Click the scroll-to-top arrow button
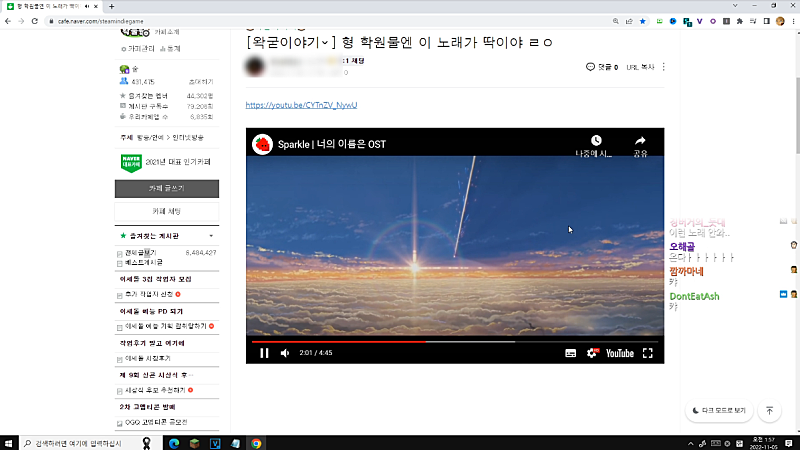Screen dimensions: 800x450 coord(769,410)
